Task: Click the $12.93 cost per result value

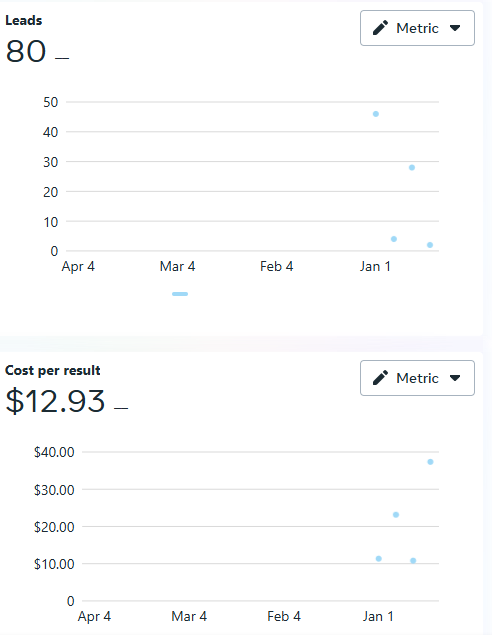Action: pos(55,401)
